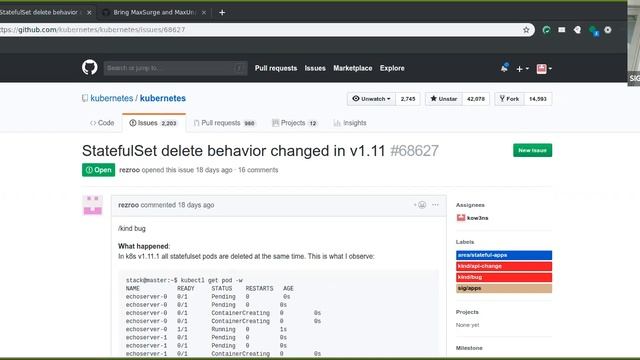Open Pull requests in top navigation
Viewport: 640px width, 360px height.
coord(276,68)
